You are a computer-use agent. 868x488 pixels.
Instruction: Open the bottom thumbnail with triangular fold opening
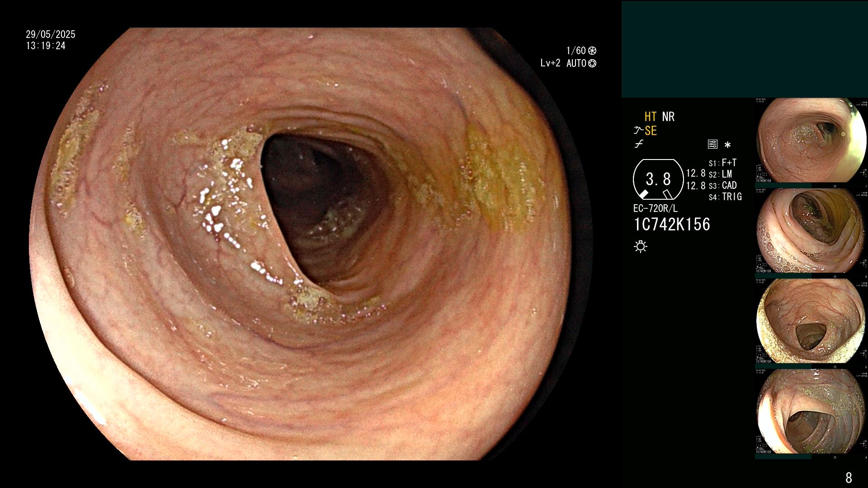811,412
